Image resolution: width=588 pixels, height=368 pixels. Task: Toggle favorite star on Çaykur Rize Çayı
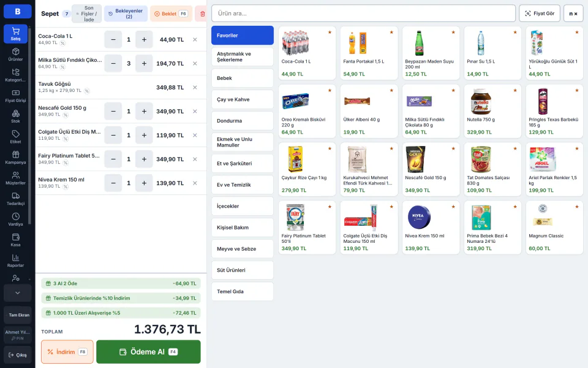tap(330, 148)
